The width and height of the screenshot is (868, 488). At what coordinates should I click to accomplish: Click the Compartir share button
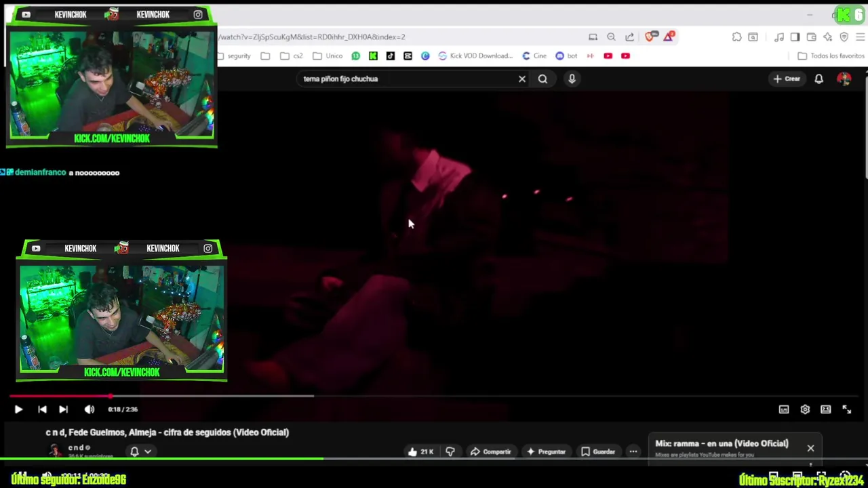(x=490, y=451)
